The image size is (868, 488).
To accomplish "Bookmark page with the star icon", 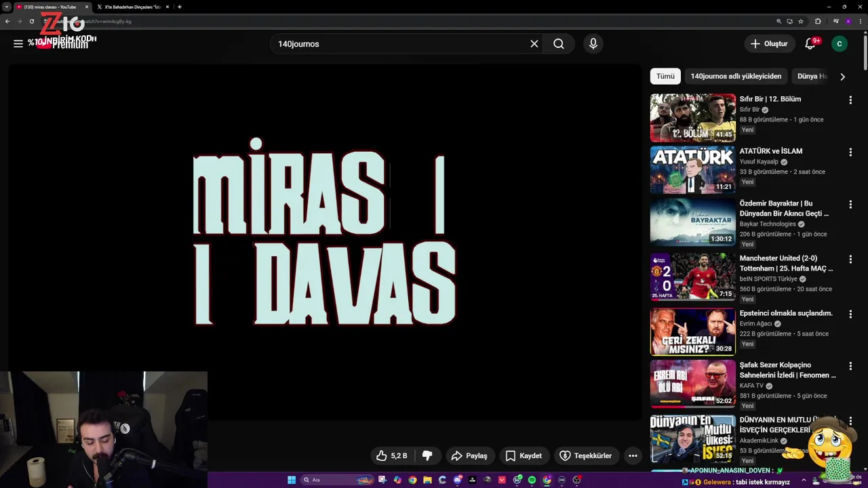I will [801, 21].
